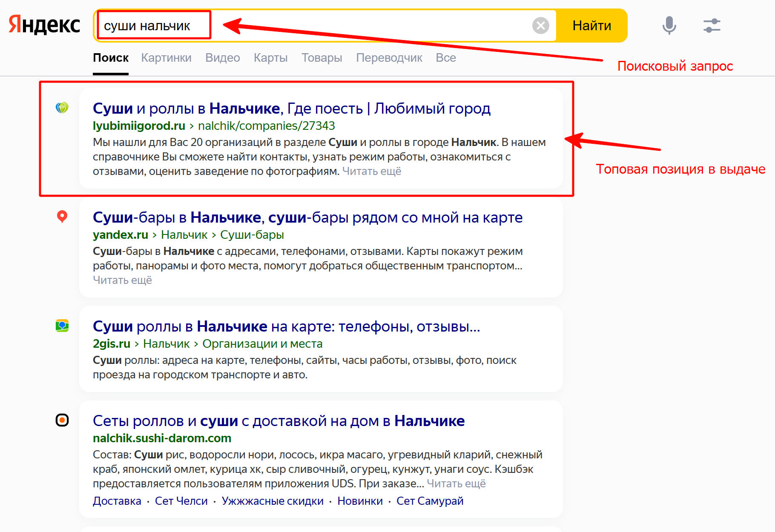This screenshot has width=775, height=532.
Task: Open the Новинки sitelink
Action: (360, 501)
